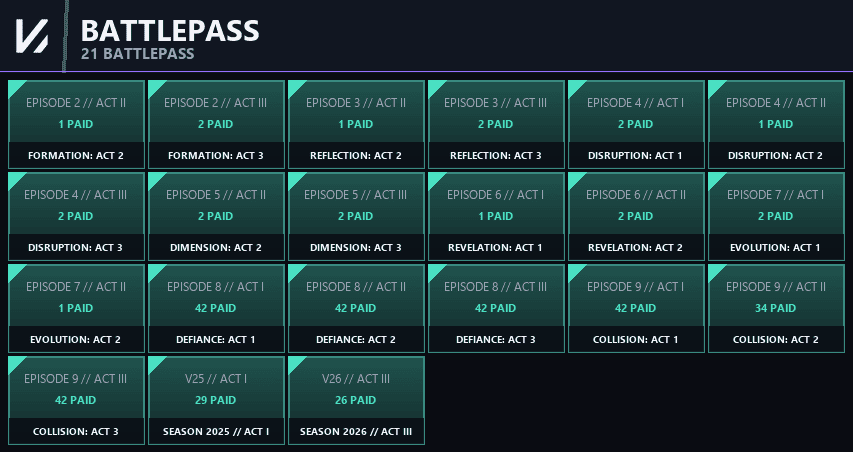Select the Disruption: Act 1 battlepass
Screen dimensions: 853x452
click(636, 125)
